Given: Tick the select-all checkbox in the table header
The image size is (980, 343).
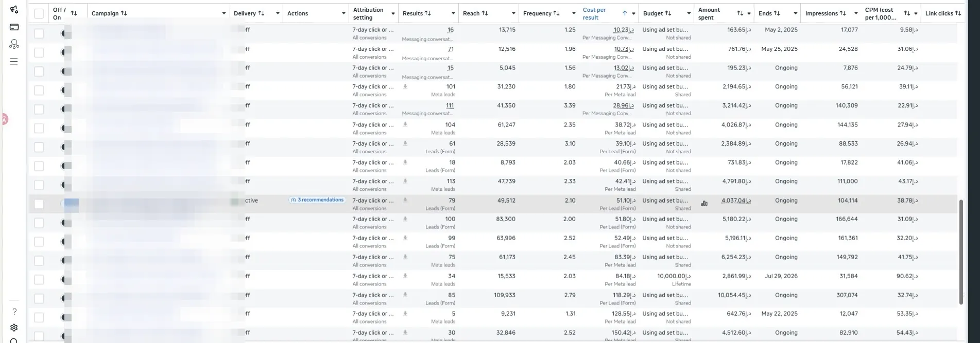Looking at the screenshot, I should tap(39, 13).
